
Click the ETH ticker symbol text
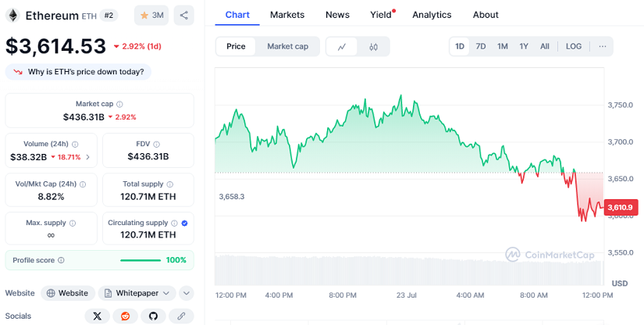click(89, 16)
